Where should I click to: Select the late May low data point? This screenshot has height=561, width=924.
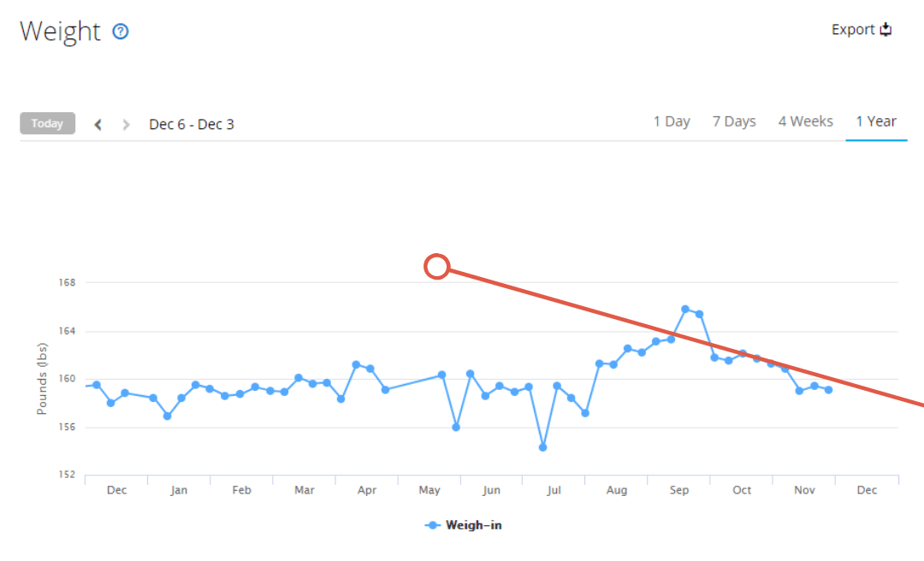(x=456, y=428)
